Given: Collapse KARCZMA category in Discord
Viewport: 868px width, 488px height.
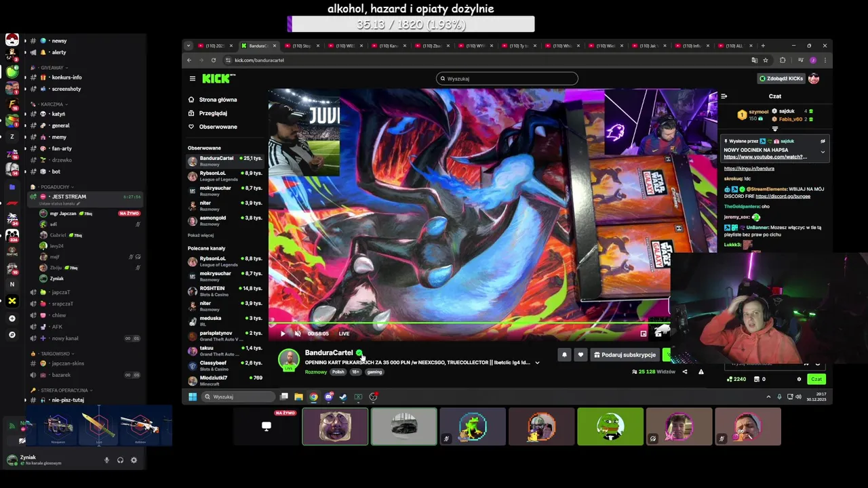Looking at the screenshot, I should point(52,104).
